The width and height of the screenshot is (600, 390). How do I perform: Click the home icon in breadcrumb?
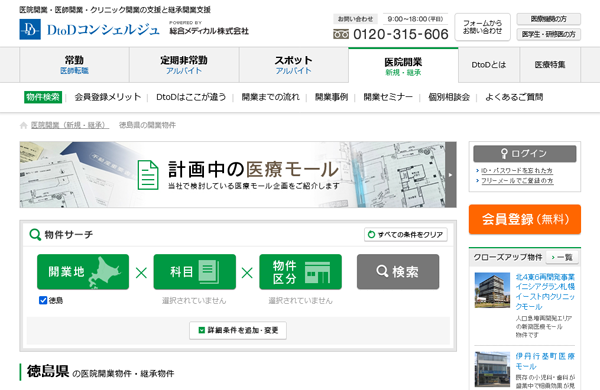click(x=23, y=125)
